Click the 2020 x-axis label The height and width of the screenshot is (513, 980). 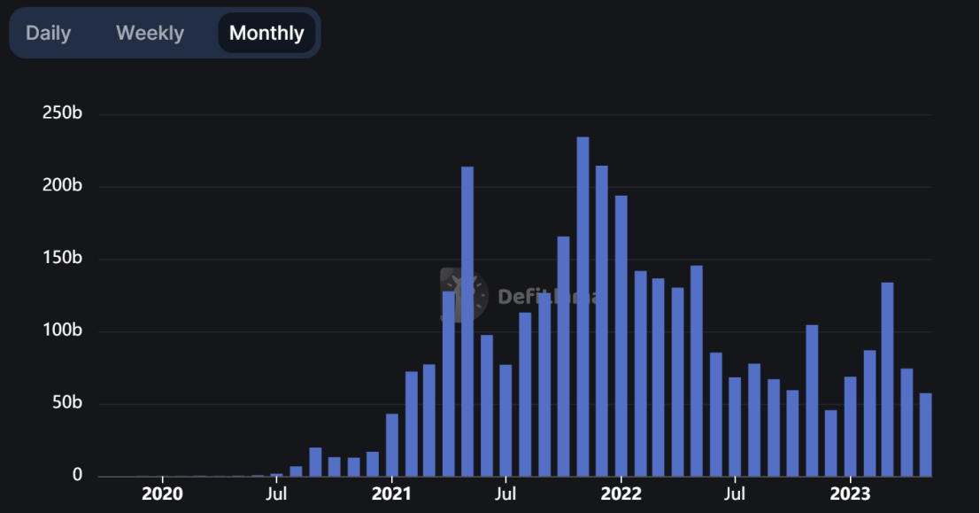click(x=162, y=494)
